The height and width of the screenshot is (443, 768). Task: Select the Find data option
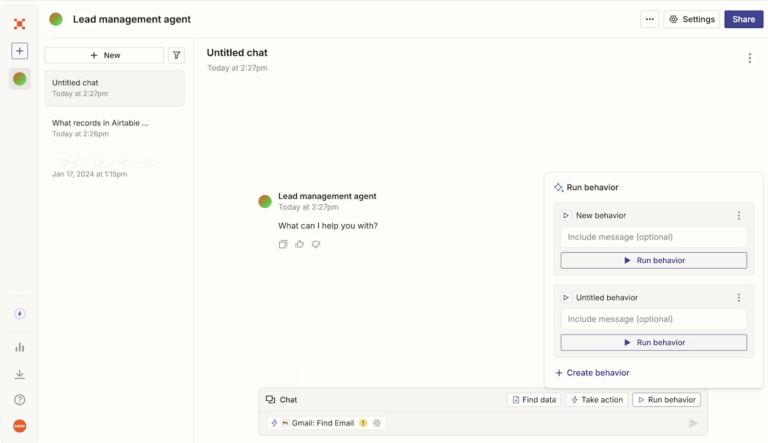(534, 400)
